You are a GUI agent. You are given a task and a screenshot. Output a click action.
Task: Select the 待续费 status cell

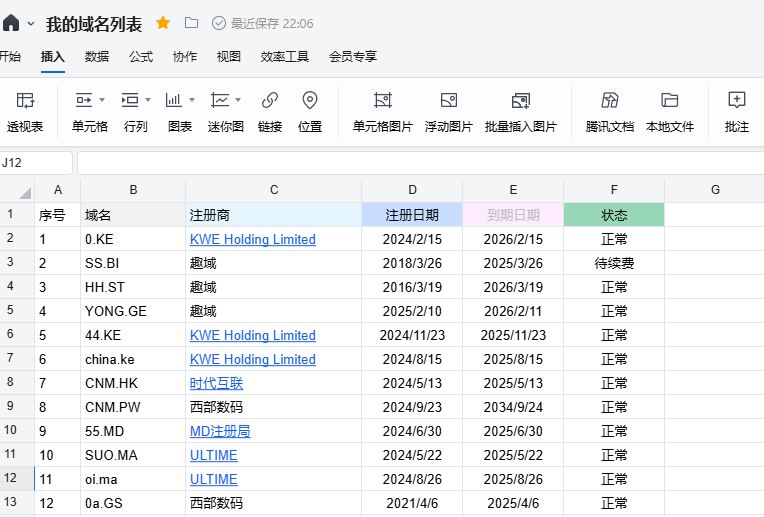tap(614, 263)
